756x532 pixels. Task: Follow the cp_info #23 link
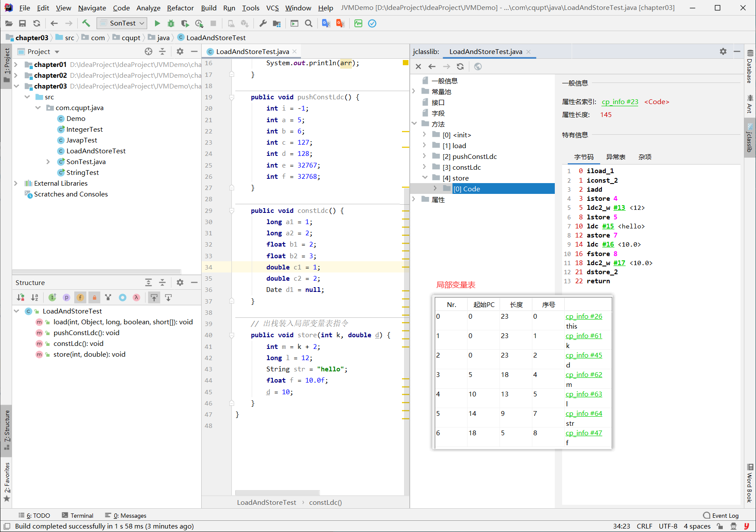620,101
